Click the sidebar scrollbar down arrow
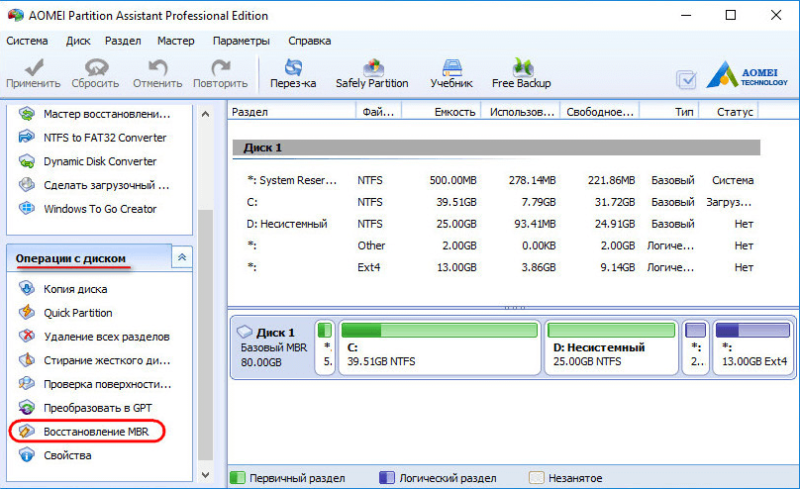The height and width of the screenshot is (489, 800). tap(205, 475)
